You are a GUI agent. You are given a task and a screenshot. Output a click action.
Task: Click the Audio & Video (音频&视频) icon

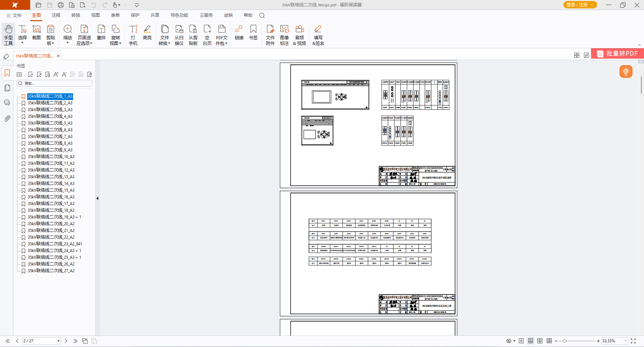coord(300,34)
